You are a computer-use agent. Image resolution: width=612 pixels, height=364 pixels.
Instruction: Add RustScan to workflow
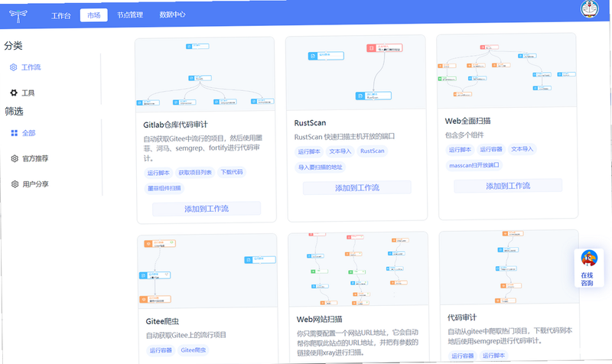357,187
